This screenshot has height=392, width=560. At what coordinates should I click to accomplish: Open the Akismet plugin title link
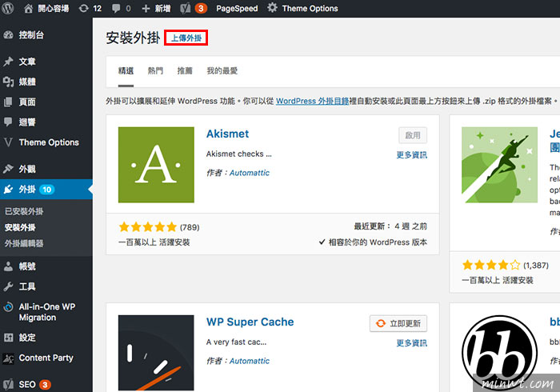click(227, 134)
